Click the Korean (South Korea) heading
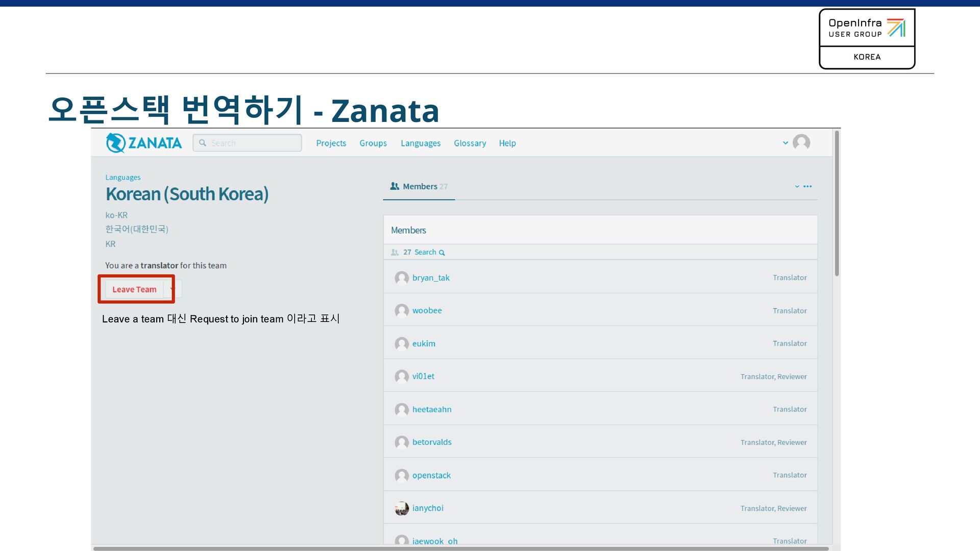Screen dimensions: 980x551 (187, 194)
